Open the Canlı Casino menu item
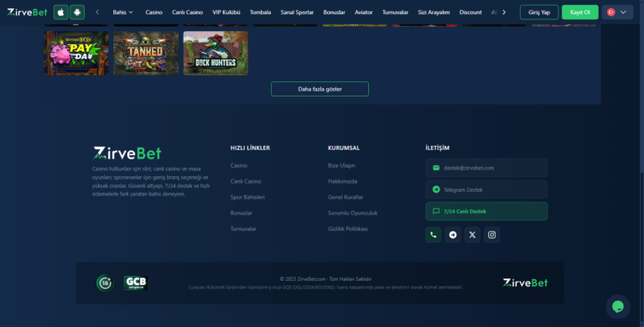 pyautogui.click(x=187, y=13)
